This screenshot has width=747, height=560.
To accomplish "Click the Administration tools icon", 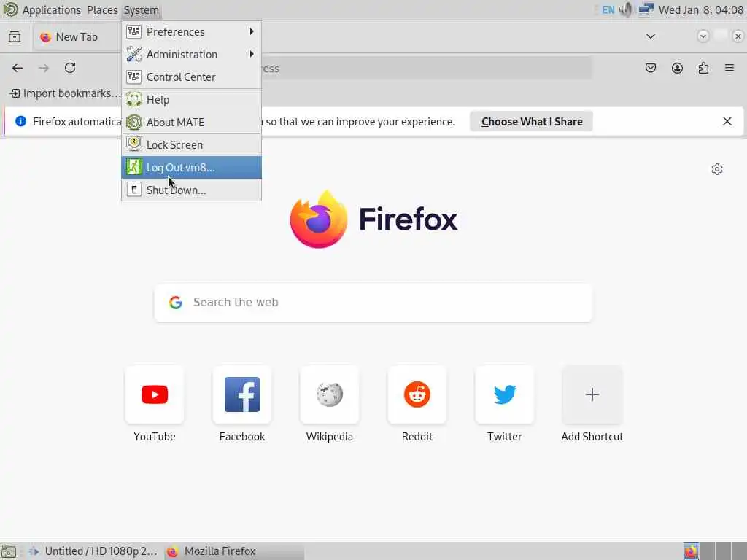I will click(134, 54).
